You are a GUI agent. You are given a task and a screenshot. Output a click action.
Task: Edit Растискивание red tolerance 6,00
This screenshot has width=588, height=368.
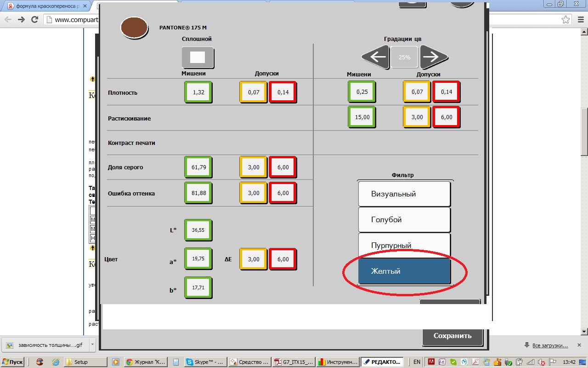coord(446,117)
